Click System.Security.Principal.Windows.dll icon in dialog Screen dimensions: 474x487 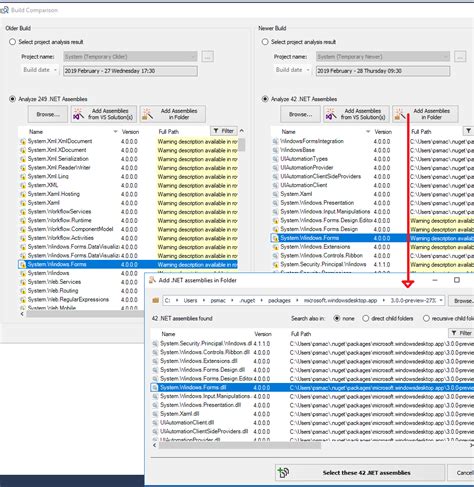155,344
